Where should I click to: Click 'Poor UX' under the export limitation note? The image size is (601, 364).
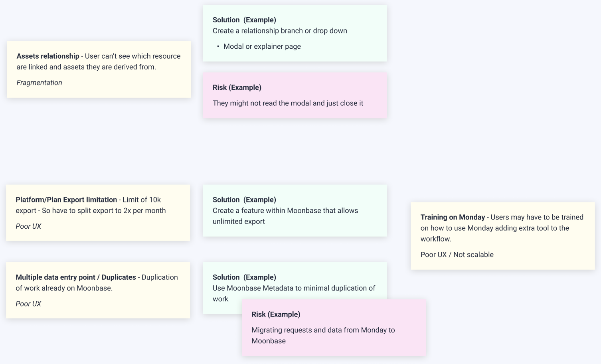[28, 226]
